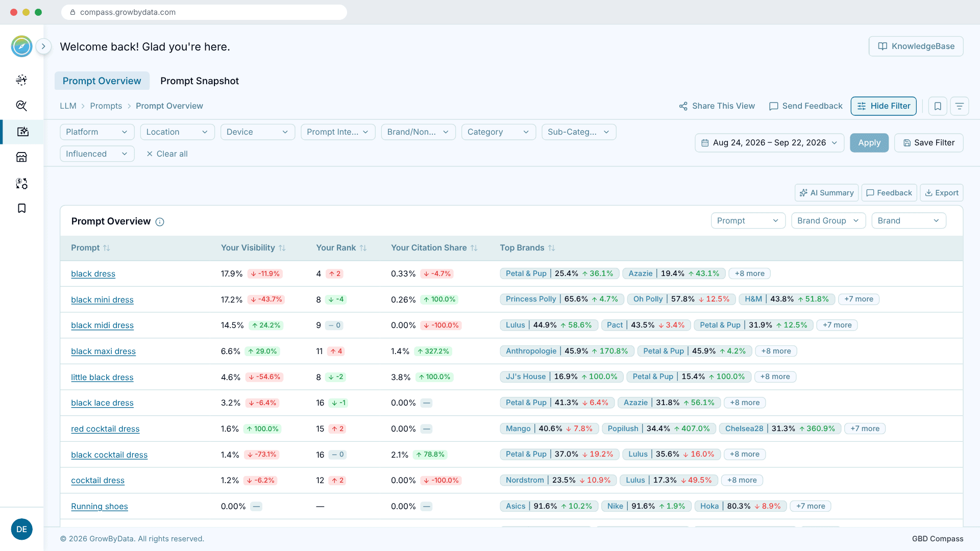
Task: Click the Feedback button above the table
Action: coord(889,193)
